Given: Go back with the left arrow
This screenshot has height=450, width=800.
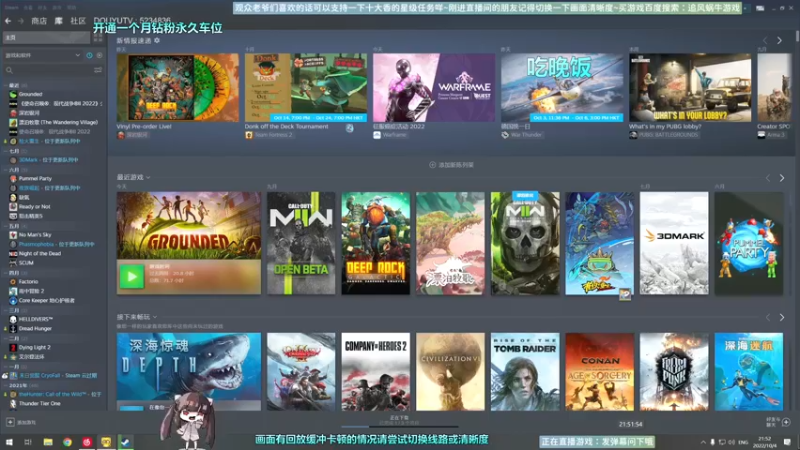Looking at the screenshot, I should (8, 21).
